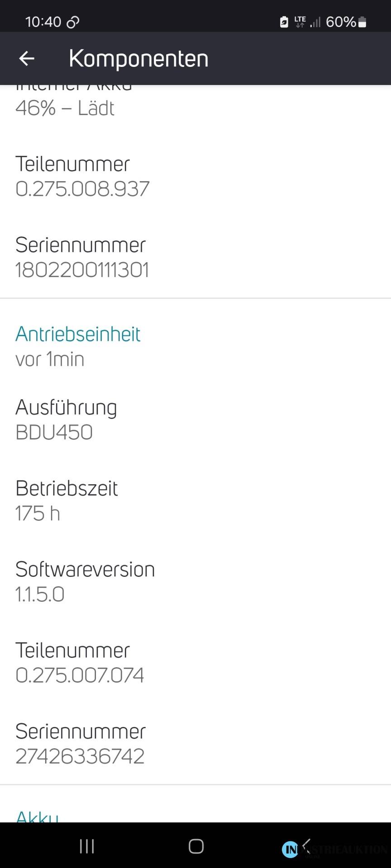Tap drive unit Seriennummer 27426336742

[x=81, y=743]
